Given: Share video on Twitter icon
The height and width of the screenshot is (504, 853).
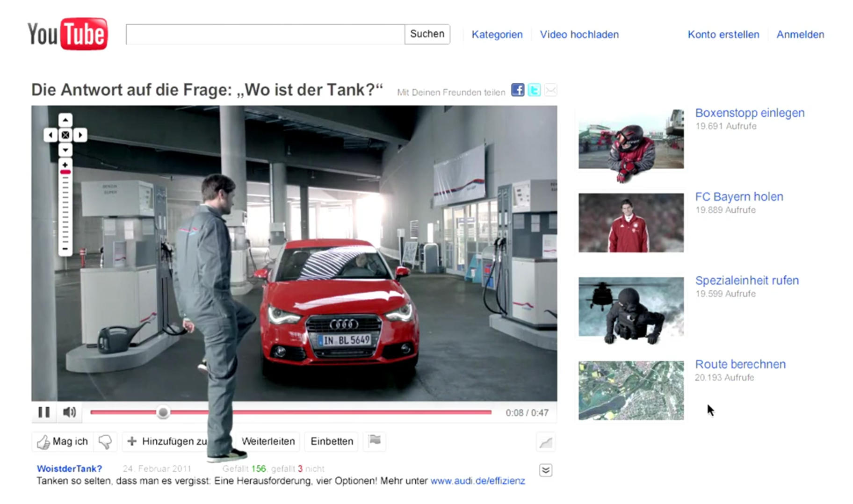Looking at the screenshot, I should point(534,90).
